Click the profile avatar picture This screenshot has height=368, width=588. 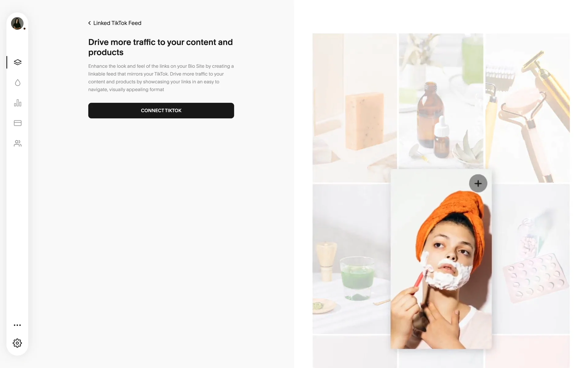[x=17, y=23]
